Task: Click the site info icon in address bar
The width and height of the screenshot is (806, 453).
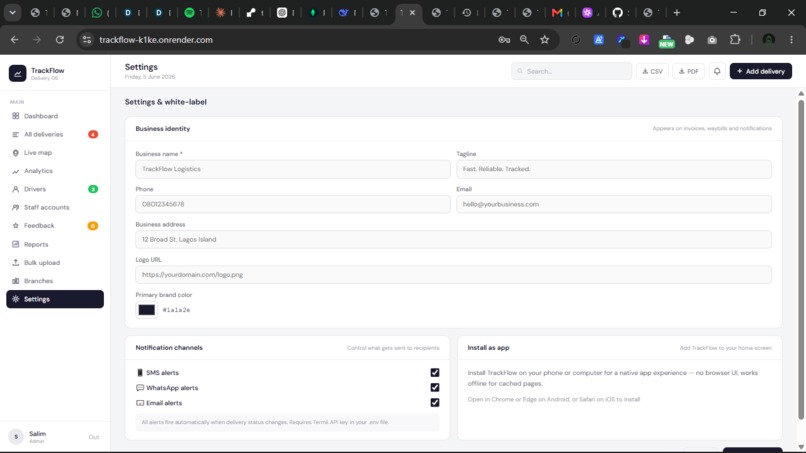Action: [87, 40]
